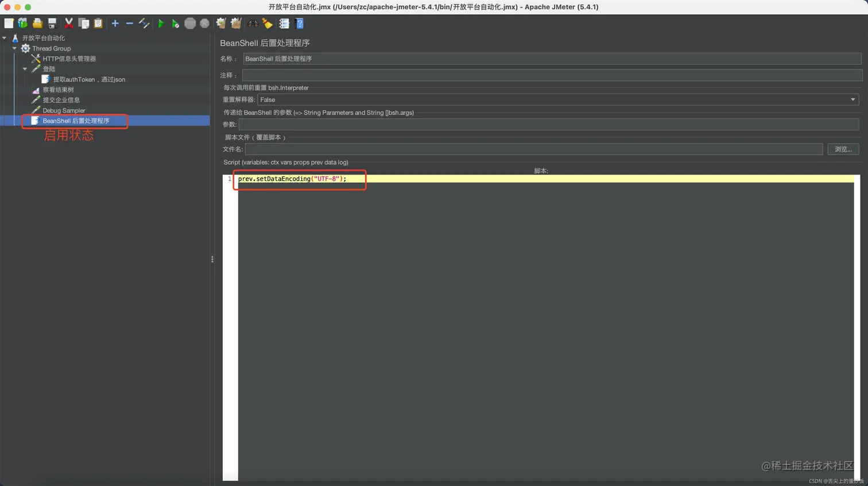Click the greyed Shutdown icon

pos(204,24)
